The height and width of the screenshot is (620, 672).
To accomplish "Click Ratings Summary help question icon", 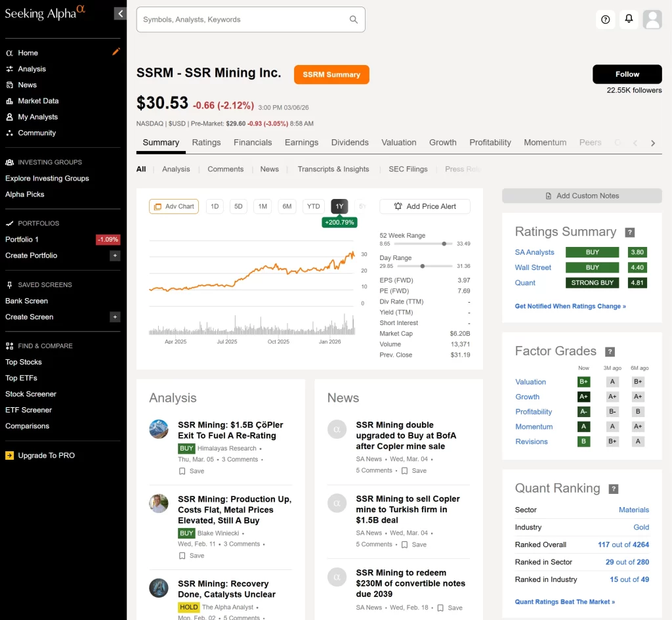I will tap(629, 232).
